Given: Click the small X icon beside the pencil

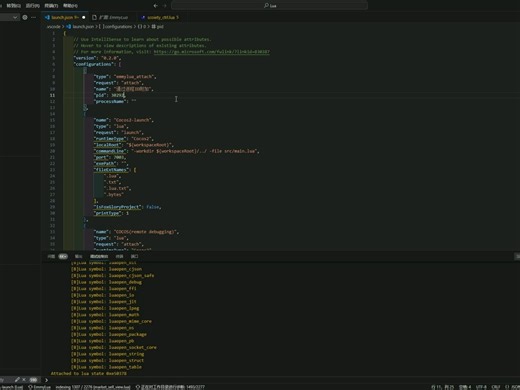Looking at the screenshot, I should click(24, 380).
